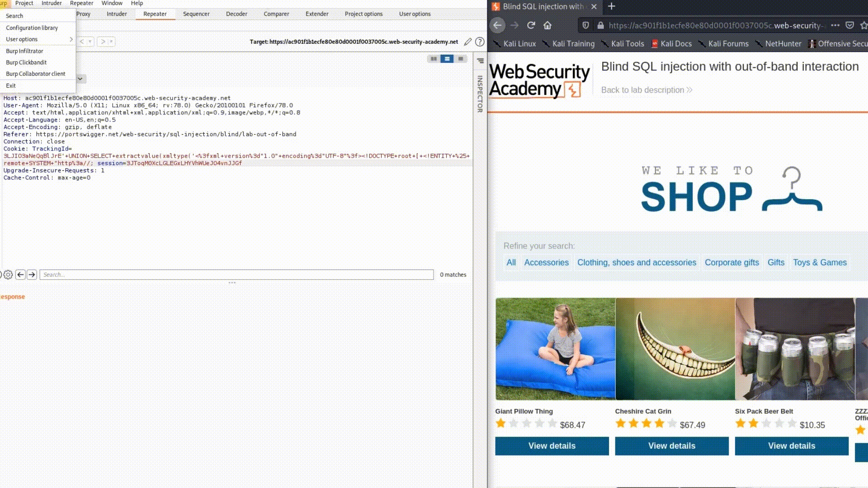Screen dimensions: 868x488
Task: Firefox: click the forward navigation arrow
Action: (x=514, y=25)
